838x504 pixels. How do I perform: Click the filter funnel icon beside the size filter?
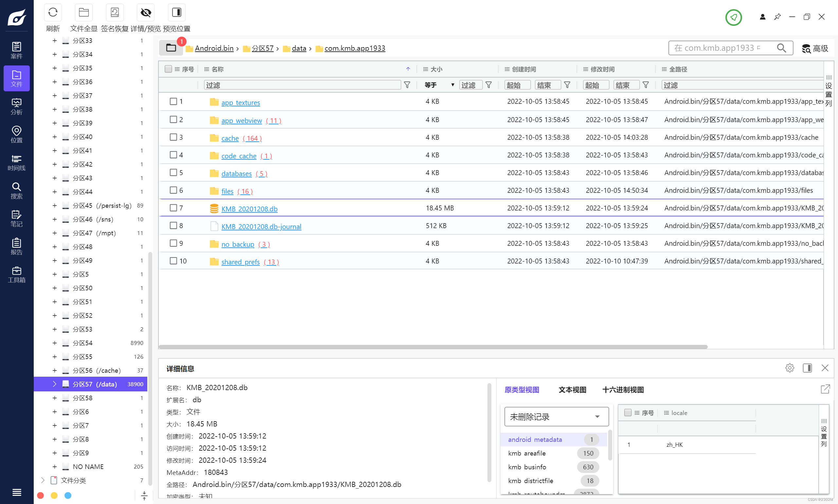click(x=488, y=85)
